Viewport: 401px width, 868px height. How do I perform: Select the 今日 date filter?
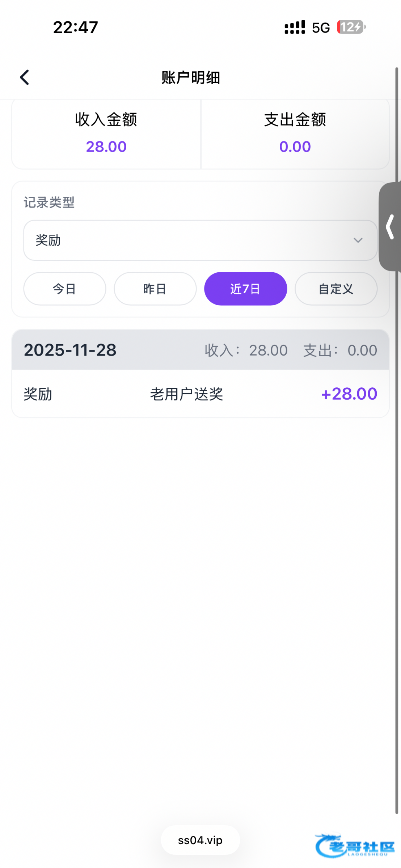(65, 289)
